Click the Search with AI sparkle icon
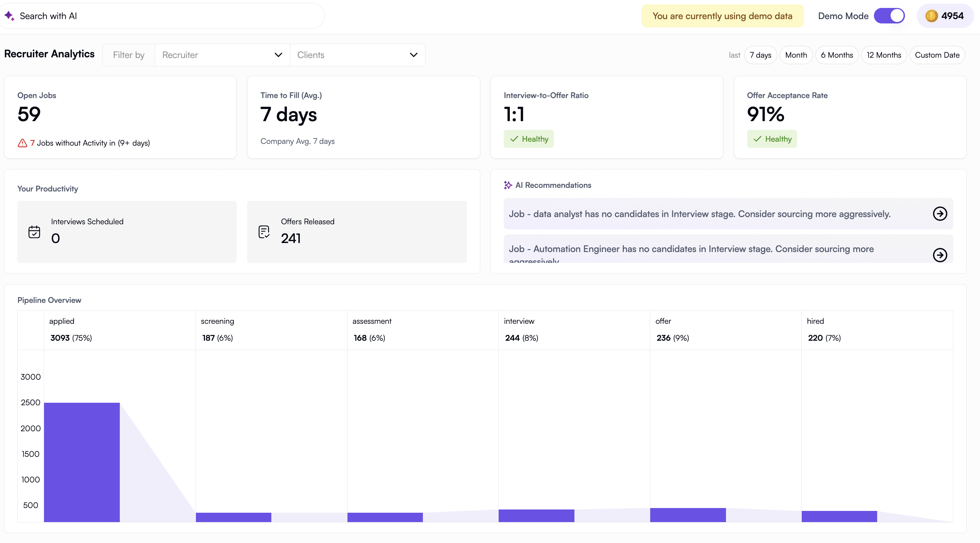Viewport: 980px width, 543px height. (x=9, y=16)
